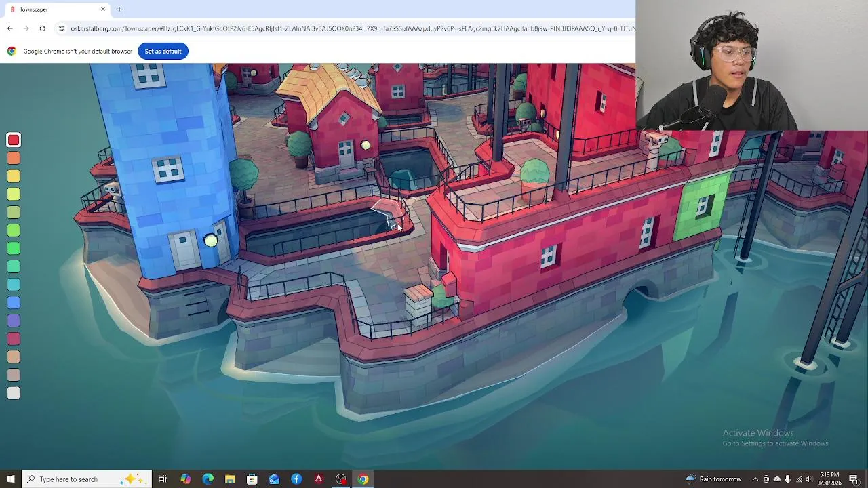Open the red A app on taskbar

pyautogui.click(x=319, y=479)
